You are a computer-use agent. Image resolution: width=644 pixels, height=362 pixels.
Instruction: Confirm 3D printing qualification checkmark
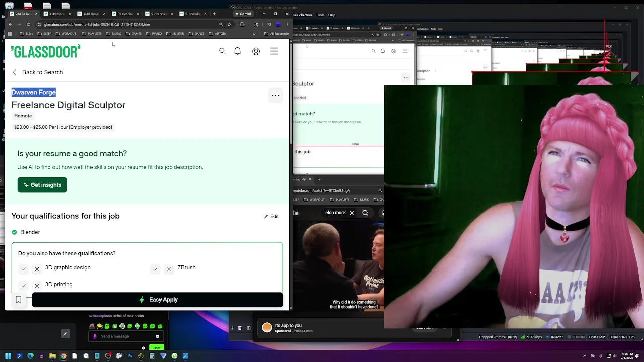23,286
